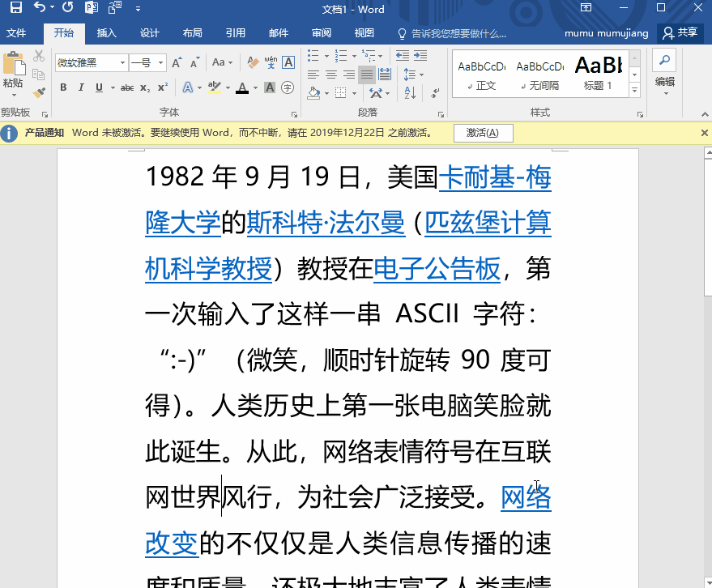Viewport: 712px width, 588px height.
Task: Toggle strikethrough formatting
Action: [x=127, y=87]
